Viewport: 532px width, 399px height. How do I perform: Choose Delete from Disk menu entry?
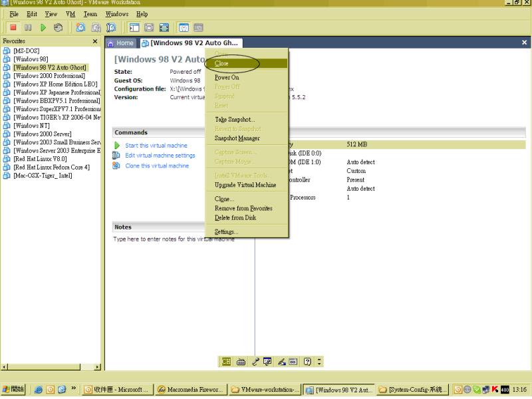tap(247, 218)
